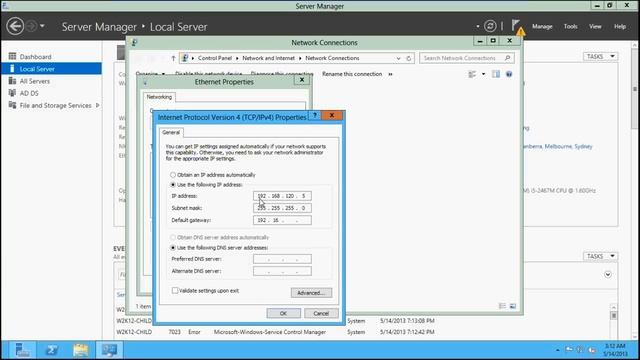This screenshot has height=360, width=640.
Task: Click the Default gateway field
Action: pyautogui.click(x=282, y=220)
